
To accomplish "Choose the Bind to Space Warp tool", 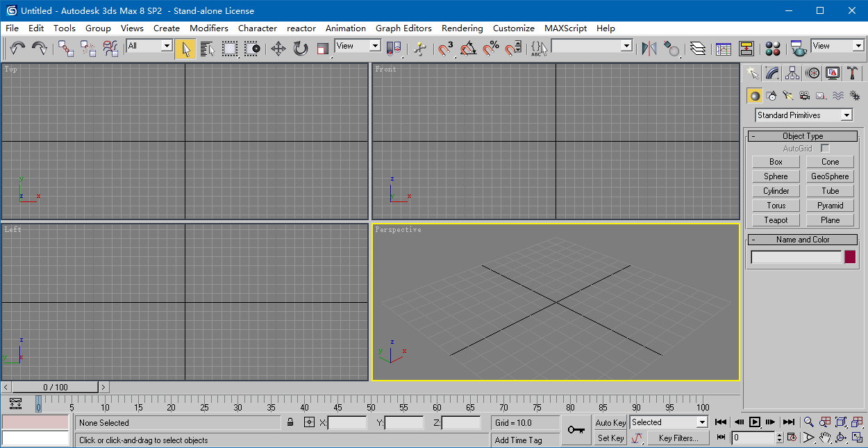I will click(110, 49).
